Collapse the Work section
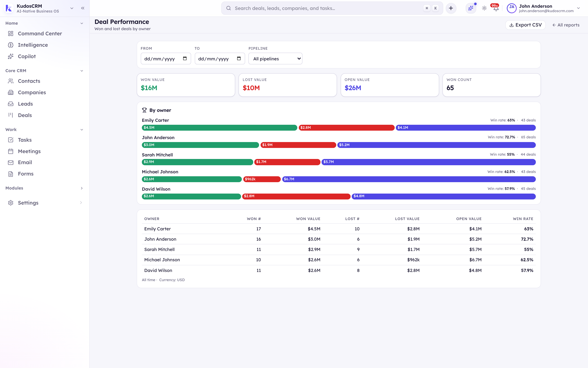The height and width of the screenshot is (368, 588). 82,130
